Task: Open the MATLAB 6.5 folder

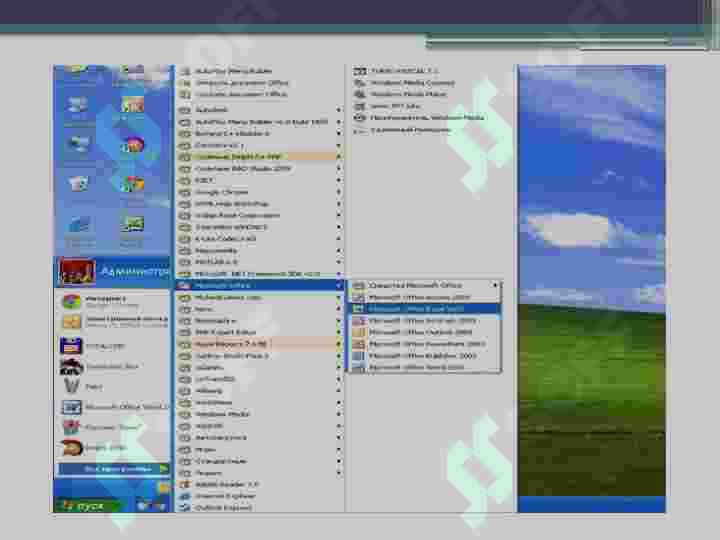Action: pos(259,262)
